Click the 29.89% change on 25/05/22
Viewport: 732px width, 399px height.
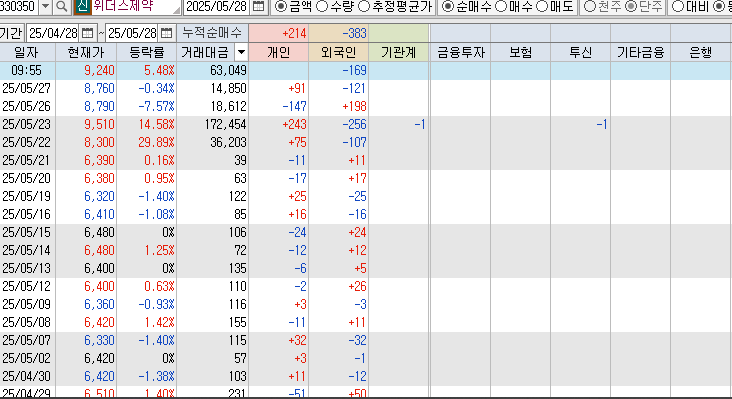156,142
